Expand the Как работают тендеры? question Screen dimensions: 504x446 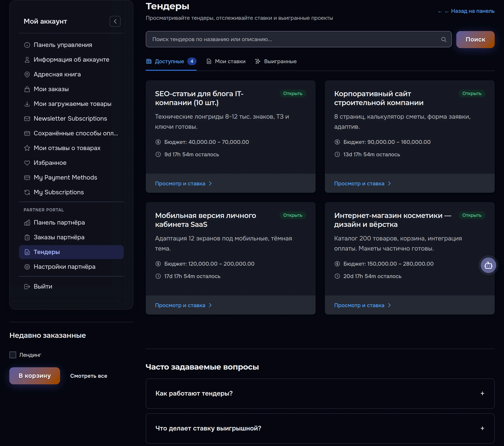pyautogui.click(x=320, y=393)
